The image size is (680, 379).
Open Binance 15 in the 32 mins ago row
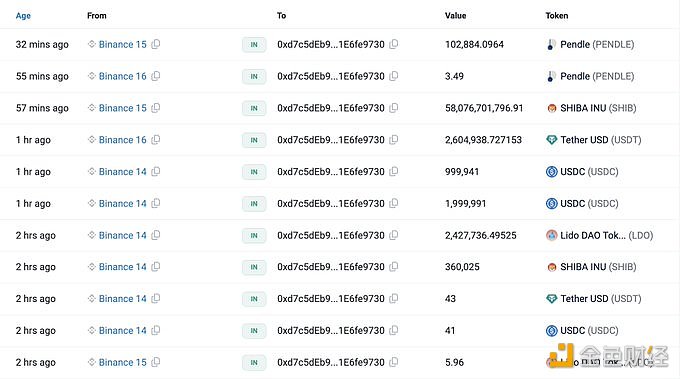[x=123, y=44]
